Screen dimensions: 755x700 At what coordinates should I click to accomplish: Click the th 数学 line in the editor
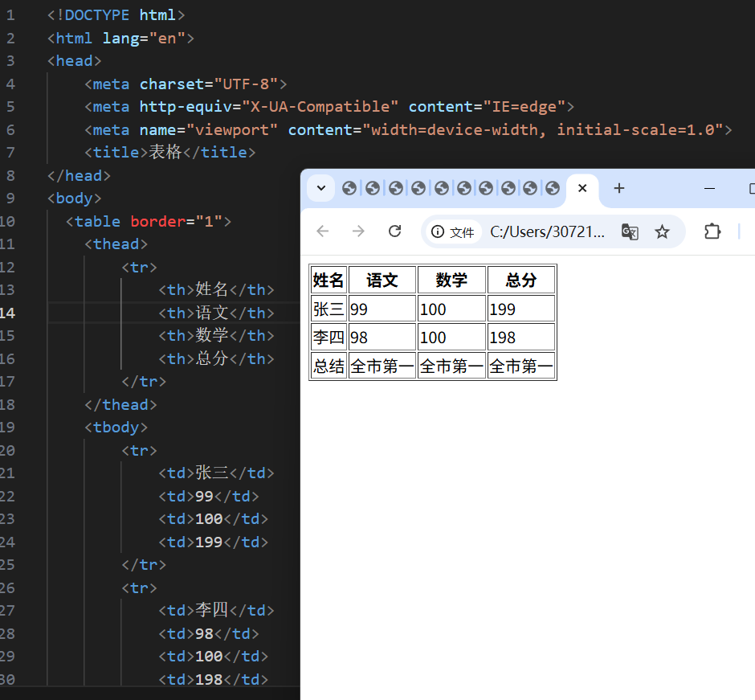tap(217, 336)
